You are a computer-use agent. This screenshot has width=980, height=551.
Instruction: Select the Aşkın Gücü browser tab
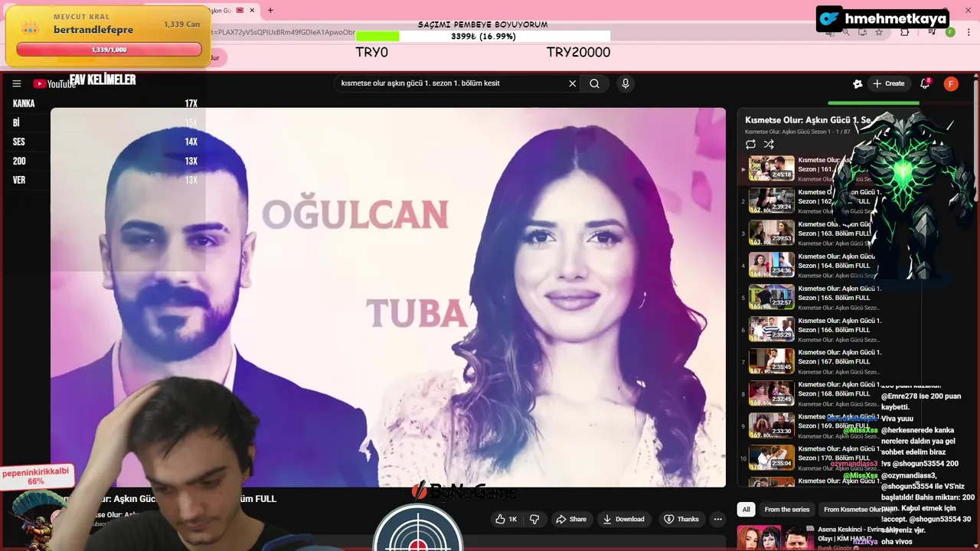click(234, 10)
